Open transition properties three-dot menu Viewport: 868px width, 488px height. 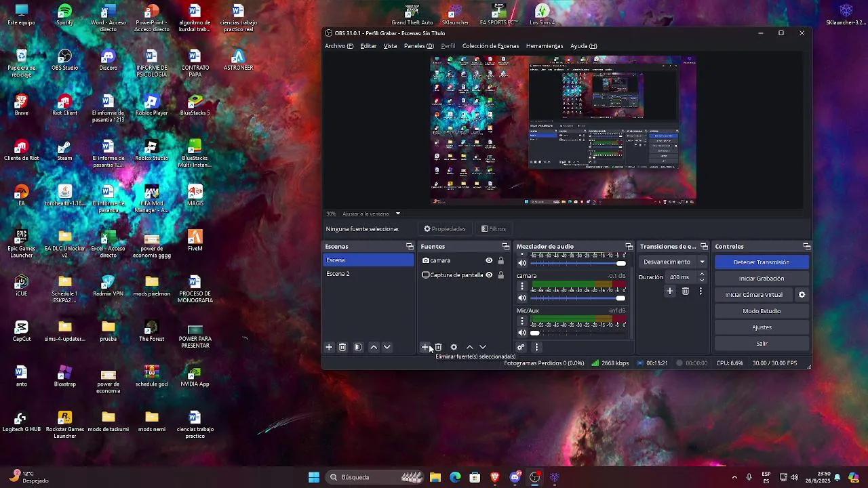pyautogui.click(x=701, y=291)
